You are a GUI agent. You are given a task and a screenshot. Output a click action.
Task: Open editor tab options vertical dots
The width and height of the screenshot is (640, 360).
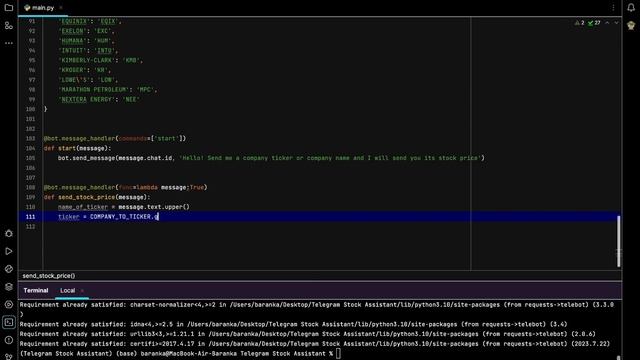point(613,7)
